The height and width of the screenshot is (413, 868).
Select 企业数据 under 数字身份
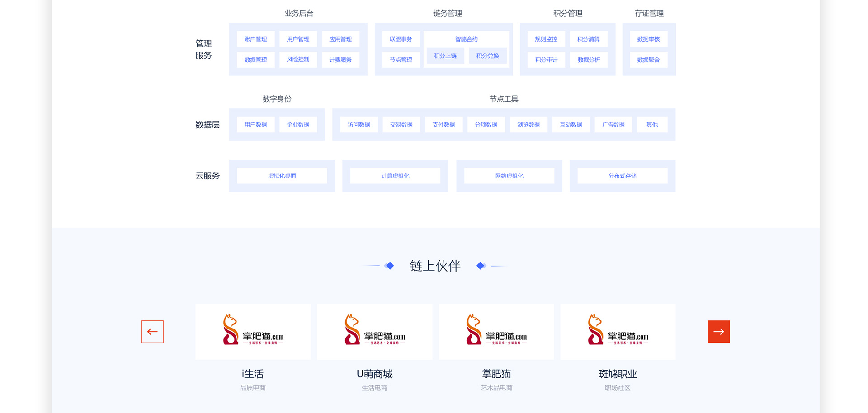pos(298,125)
